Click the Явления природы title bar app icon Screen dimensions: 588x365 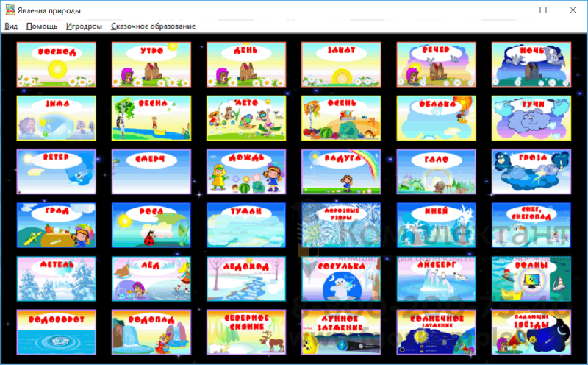pyautogui.click(x=10, y=10)
